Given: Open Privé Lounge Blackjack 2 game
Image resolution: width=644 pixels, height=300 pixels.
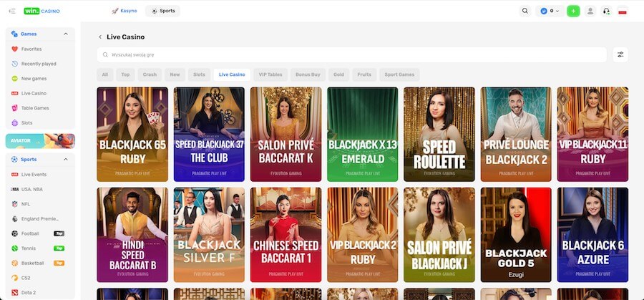Looking at the screenshot, I should [x=516, y=135].
